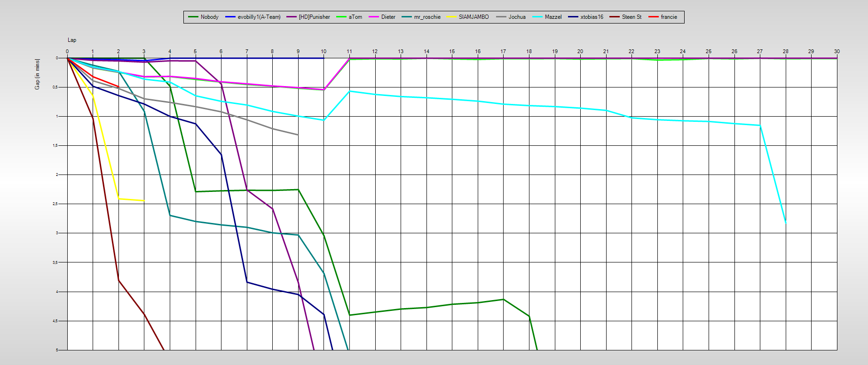This screenshot has width=868, height=365.
Task: Click the "Gap [in mins]" vertical axis title
Action: [37, 74]
